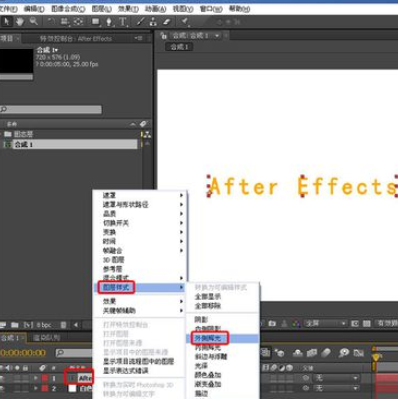Select the Hand tool
This screenshot has height=400, width=398.
coord(20,22)
